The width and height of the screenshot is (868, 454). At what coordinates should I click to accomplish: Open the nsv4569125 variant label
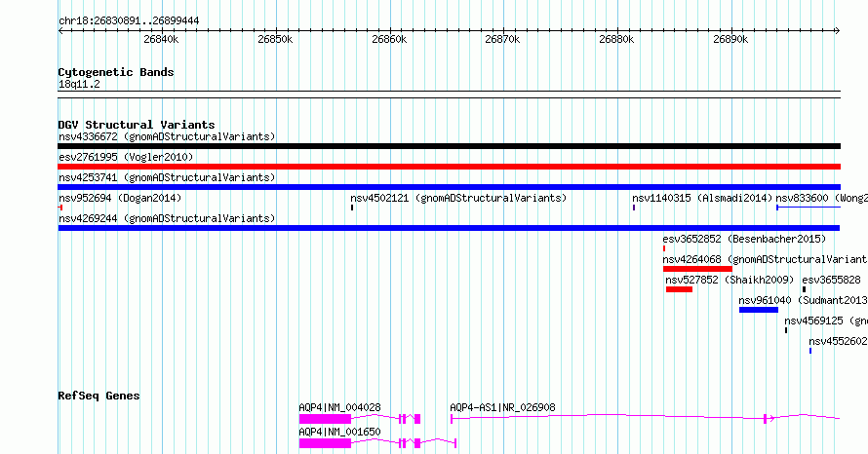tap(826, 321)
